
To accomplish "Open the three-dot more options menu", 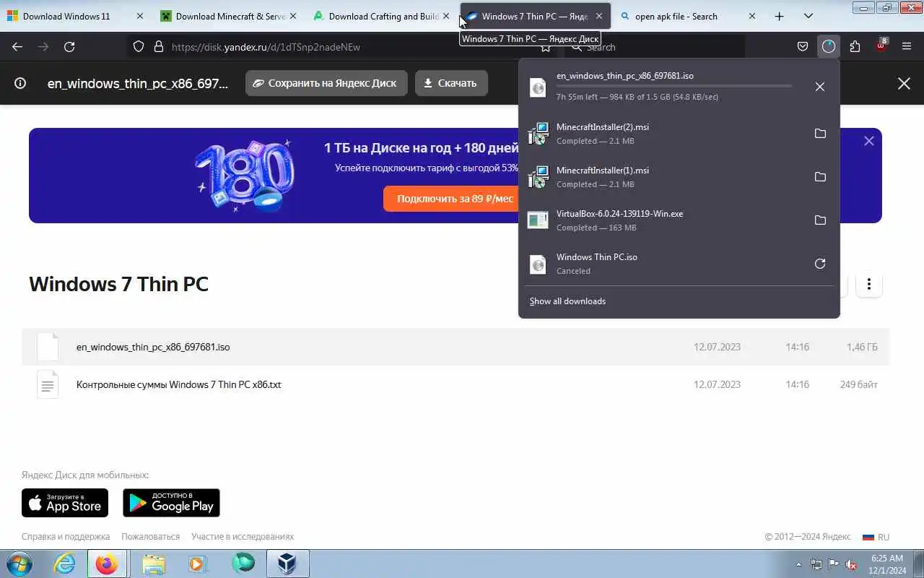I will point(869,284).
